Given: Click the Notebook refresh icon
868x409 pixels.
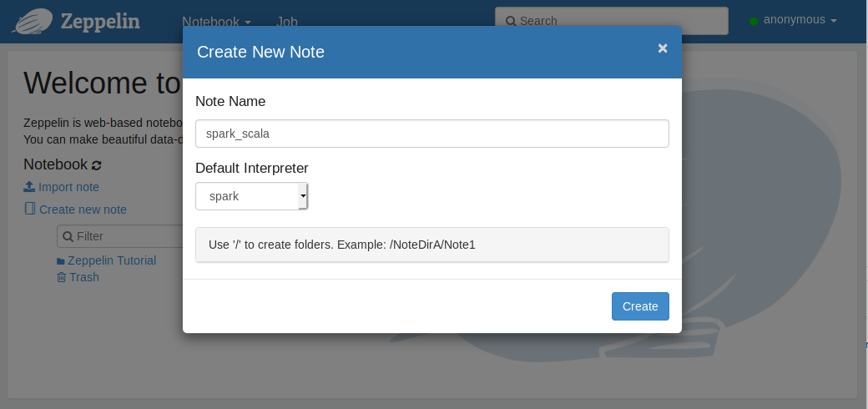Looking at the screenshot, I should [96, 165].
